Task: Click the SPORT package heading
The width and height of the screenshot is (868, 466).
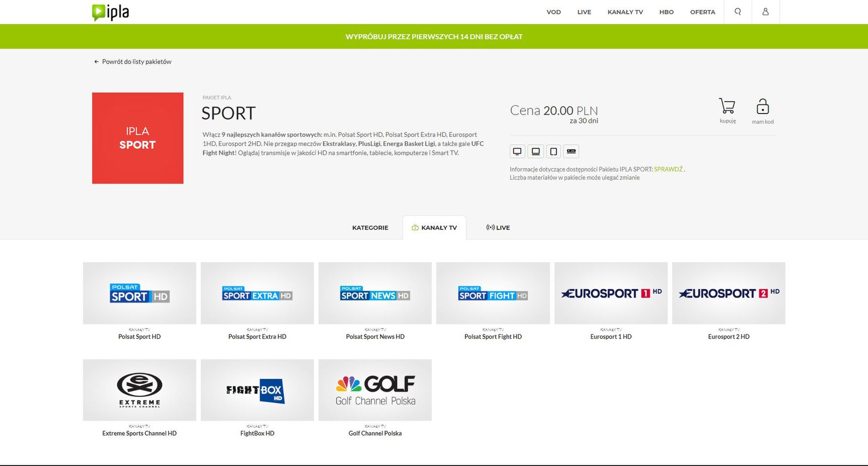Action: click(x=229, y=113)
